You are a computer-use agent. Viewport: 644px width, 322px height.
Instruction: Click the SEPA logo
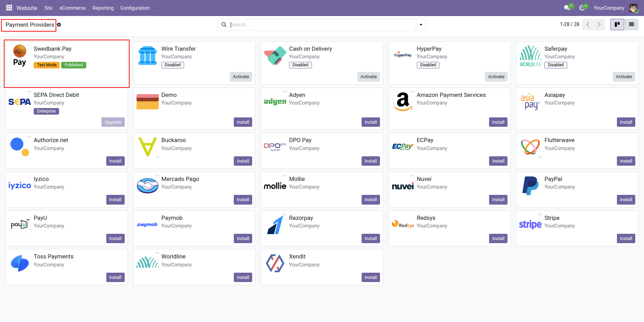(x=20, y=102)
